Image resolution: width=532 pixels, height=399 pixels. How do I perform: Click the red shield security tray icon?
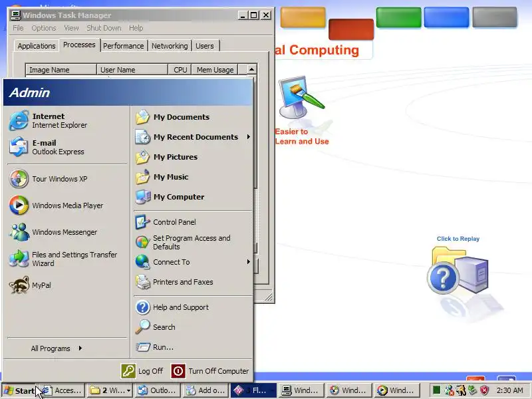click(484, 390)
